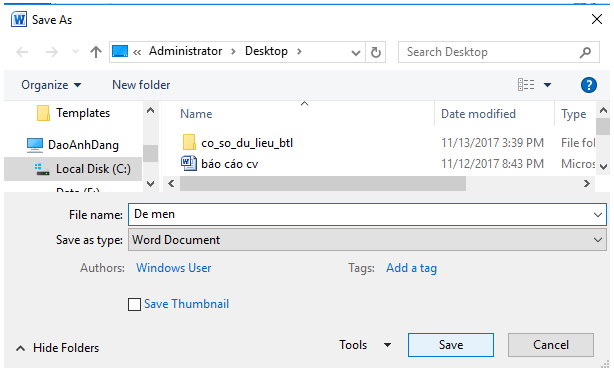The width and height of the screenshot is (614, 373).
Task: Click the Up one level arrow icon
Action: 96,52
